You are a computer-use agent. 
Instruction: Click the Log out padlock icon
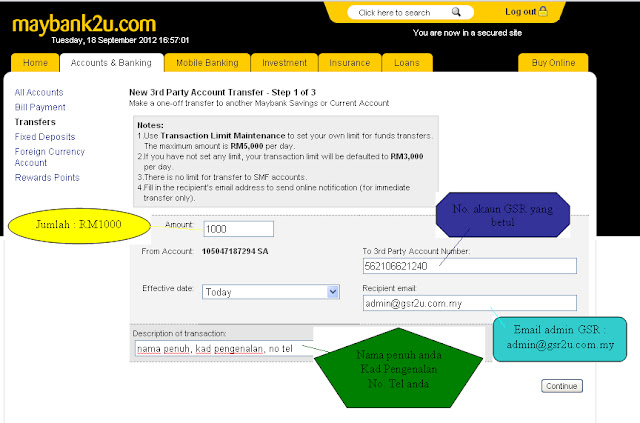click(543, 11)
